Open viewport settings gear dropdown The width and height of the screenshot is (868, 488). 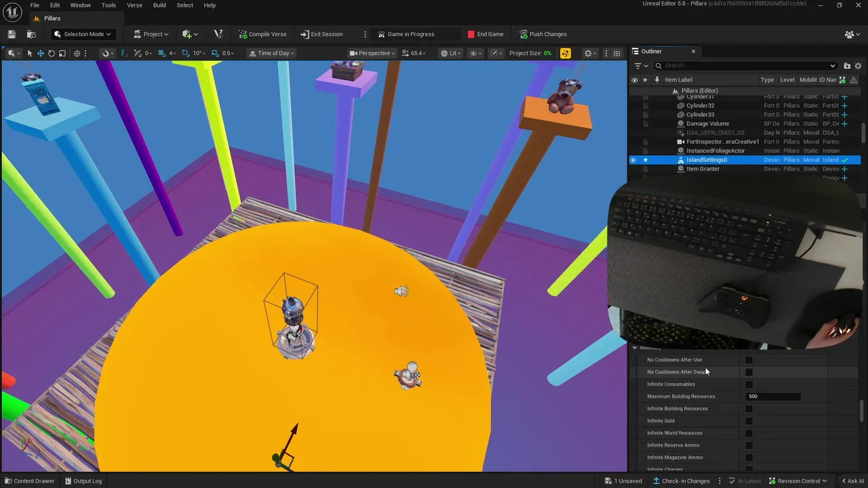[591, 53]
